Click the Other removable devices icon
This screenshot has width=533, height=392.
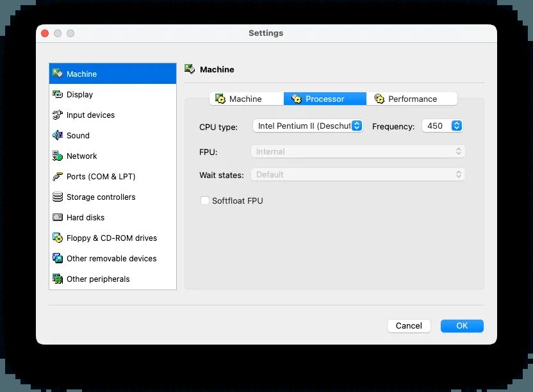coord(58,258)
